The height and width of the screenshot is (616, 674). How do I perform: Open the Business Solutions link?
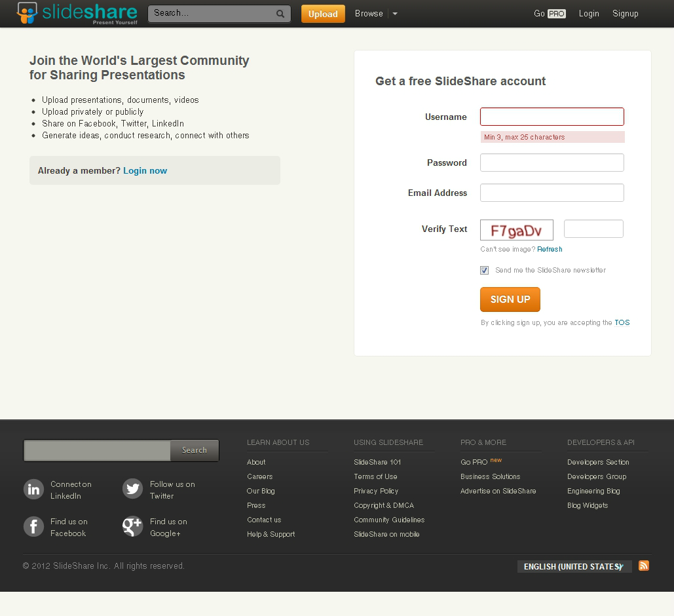click(x=490, y=476)
